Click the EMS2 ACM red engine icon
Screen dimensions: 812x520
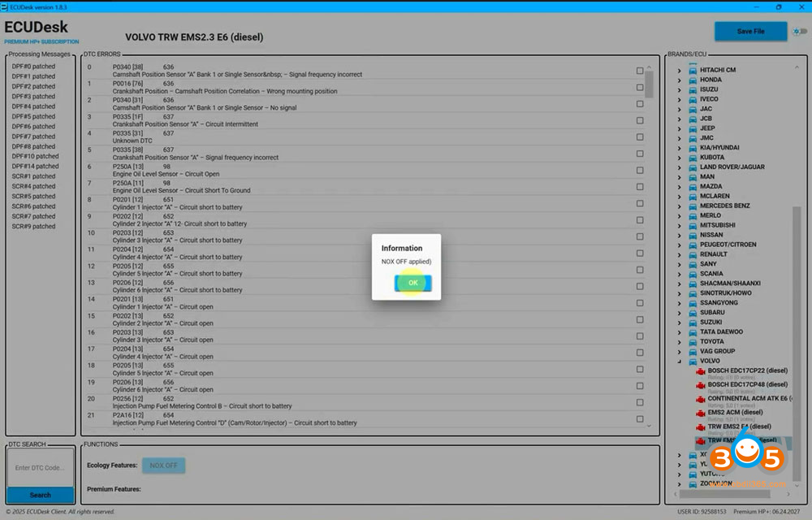pos(700,413)
